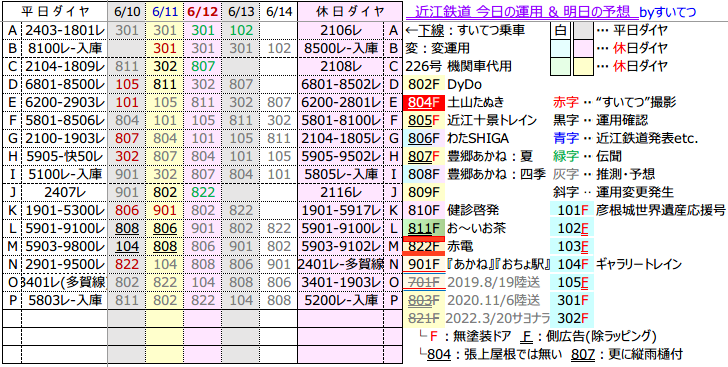Select green 822 in row J under 6/12
The width and height of the screenshot is (728, 367).
click(x=202, y=192)
